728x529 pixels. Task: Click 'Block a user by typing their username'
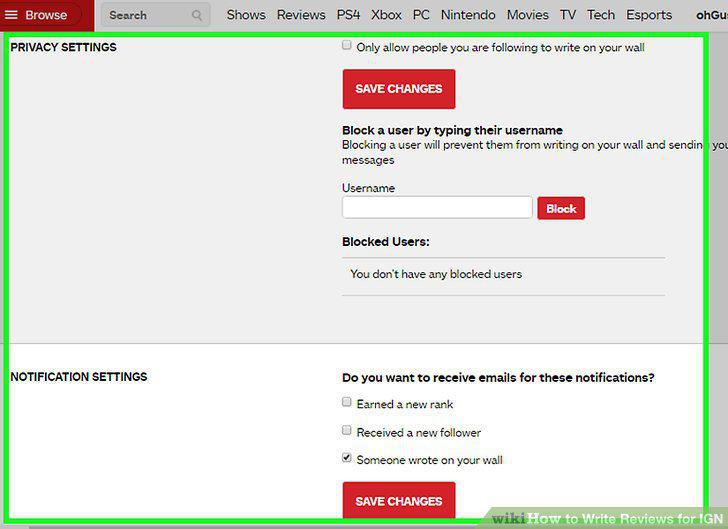coord(452,130)
